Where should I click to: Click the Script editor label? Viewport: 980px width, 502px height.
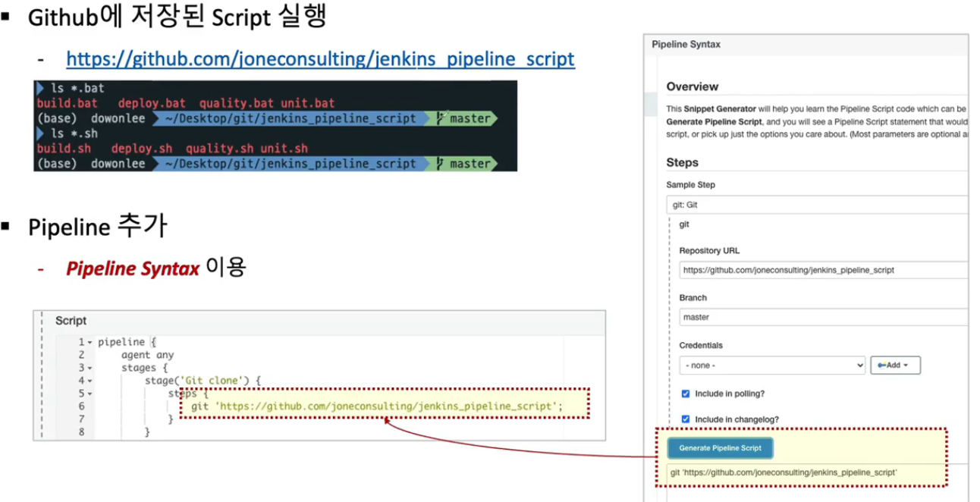[71, 321]
